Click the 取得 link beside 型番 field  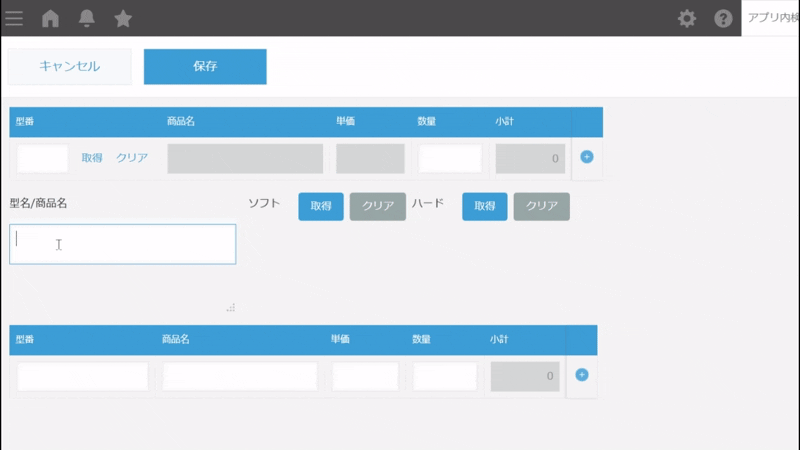click(x=92, y=158)
